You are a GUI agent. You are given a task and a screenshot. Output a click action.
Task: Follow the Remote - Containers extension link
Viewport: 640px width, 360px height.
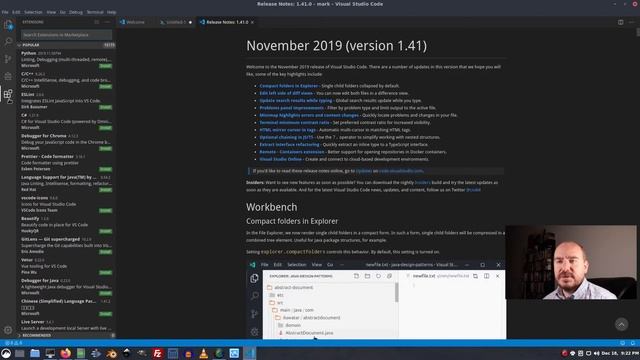coord(292,152)
